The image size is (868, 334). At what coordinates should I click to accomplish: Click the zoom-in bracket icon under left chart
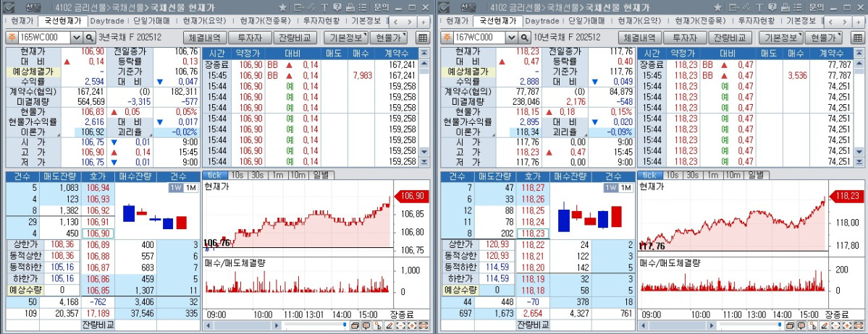point(412,326)
